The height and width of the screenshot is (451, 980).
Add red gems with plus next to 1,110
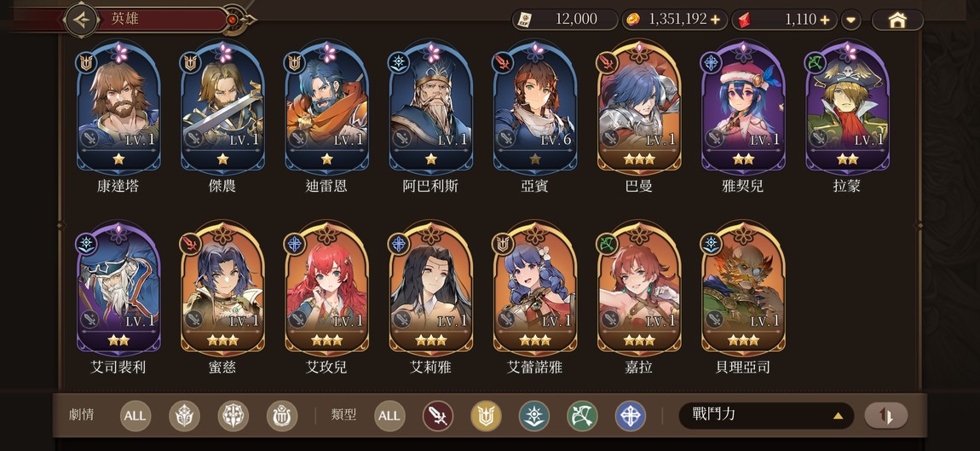pyautogui.click(x=826, y=20)
